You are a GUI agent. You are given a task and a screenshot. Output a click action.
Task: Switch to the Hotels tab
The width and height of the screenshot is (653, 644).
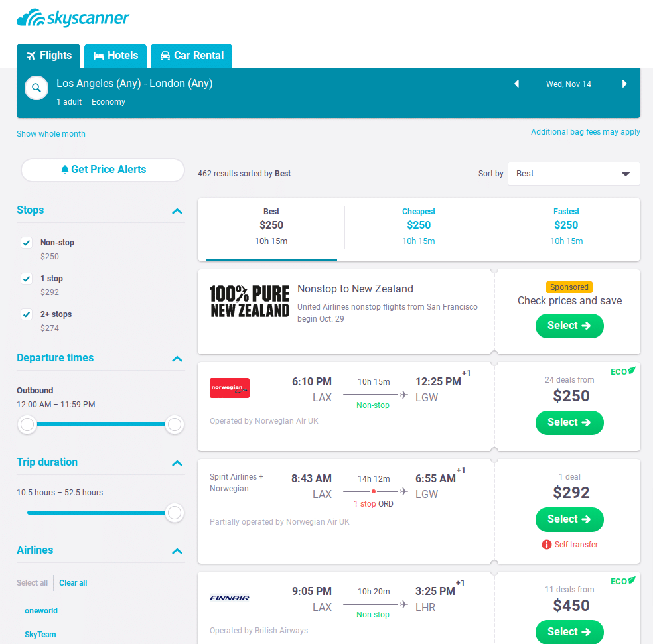pos(115,56)
